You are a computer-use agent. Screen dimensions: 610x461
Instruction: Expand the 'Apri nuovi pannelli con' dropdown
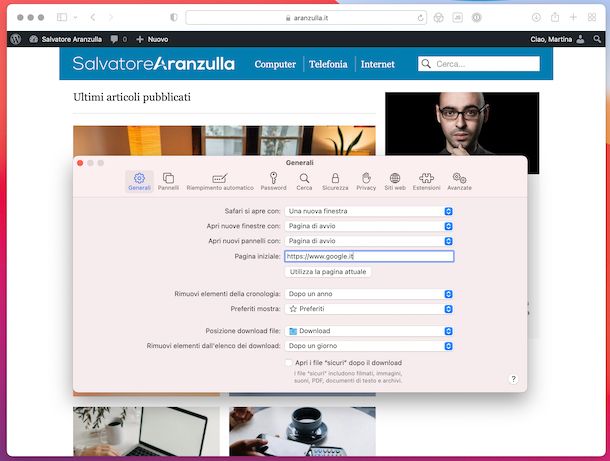click(369, 241)
